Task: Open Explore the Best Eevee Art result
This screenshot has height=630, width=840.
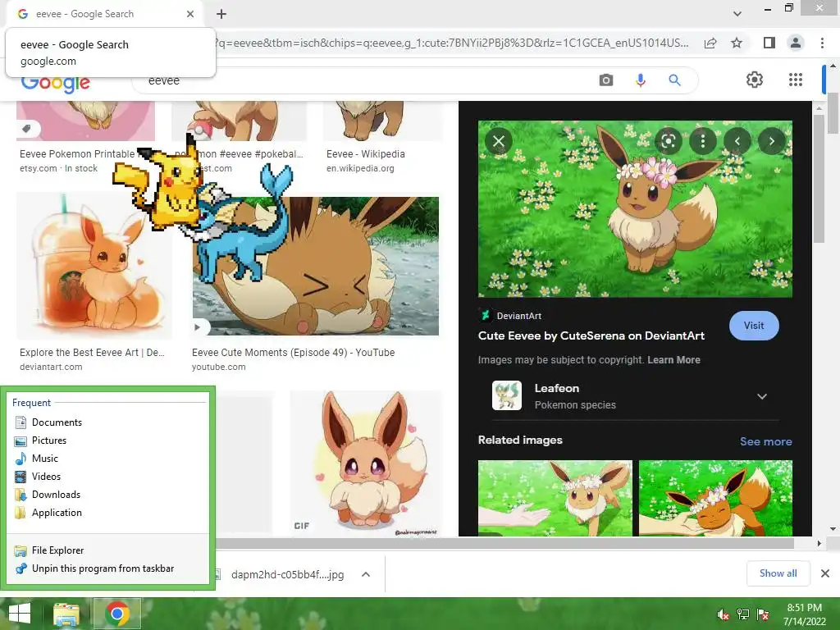Action: coord(92,353)
